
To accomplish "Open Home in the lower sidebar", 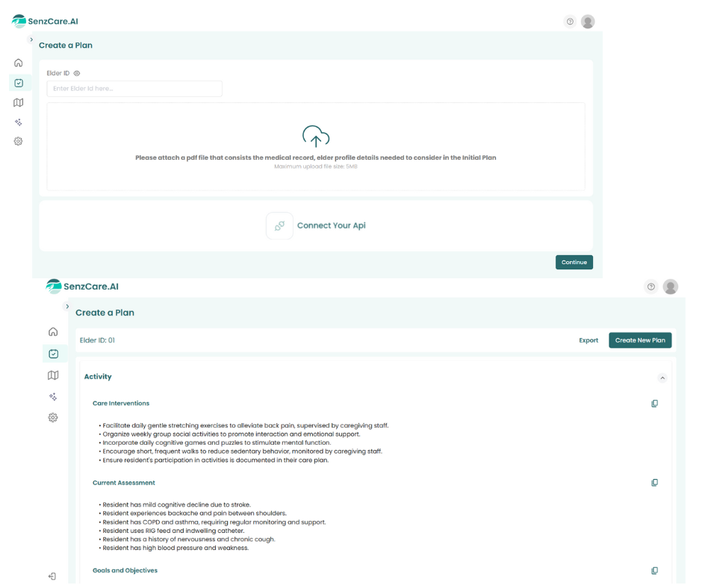I will tap(53, 332).
